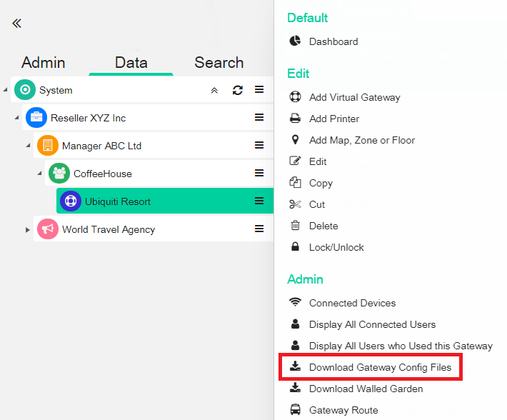
Task: Open hamburger menu for World Travel Agency
Action: [x=259, y=229]
